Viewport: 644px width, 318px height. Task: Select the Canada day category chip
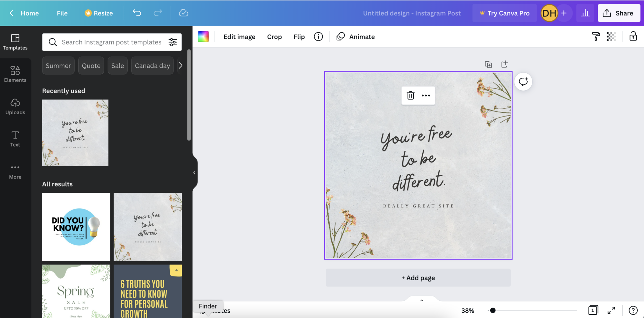click(153, 65)
